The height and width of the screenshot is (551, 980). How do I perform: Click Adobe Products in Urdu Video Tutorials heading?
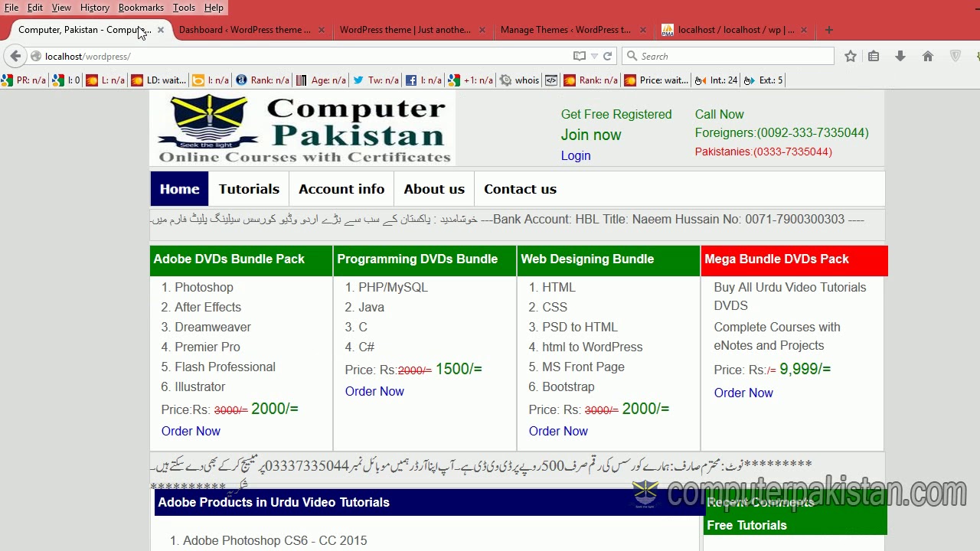(x=273, y=502)
